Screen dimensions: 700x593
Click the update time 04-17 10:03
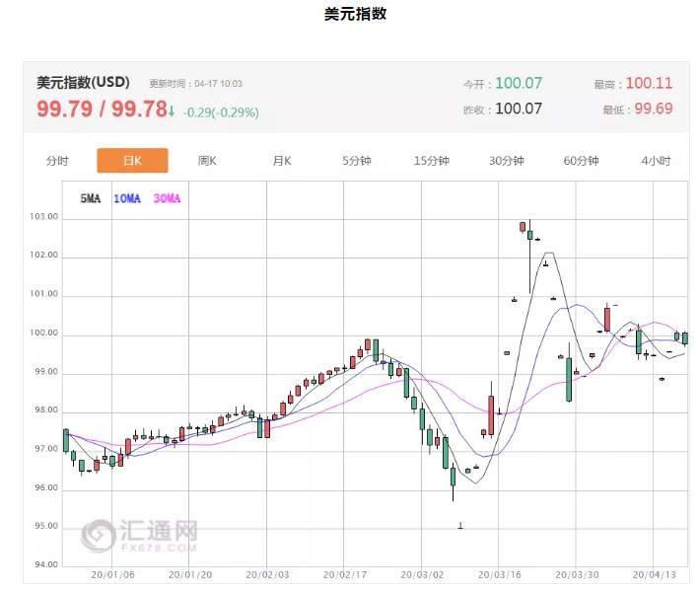(195, 84)
